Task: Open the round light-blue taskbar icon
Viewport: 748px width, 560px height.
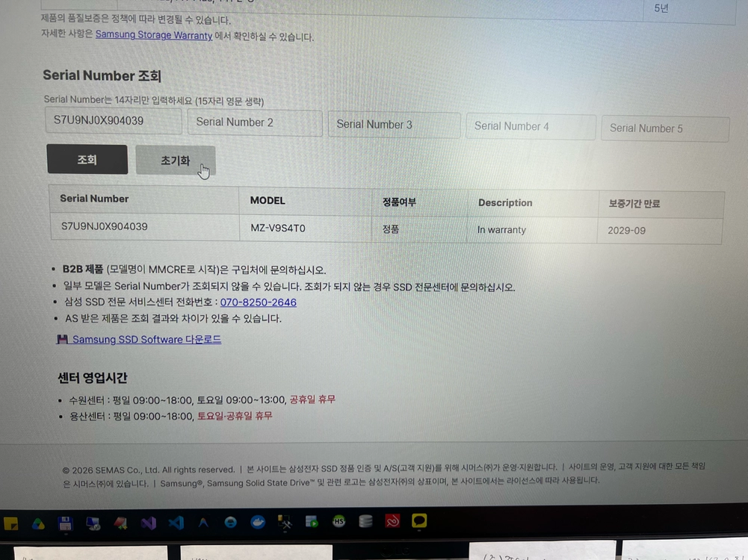Action: (x=231, y=523)
